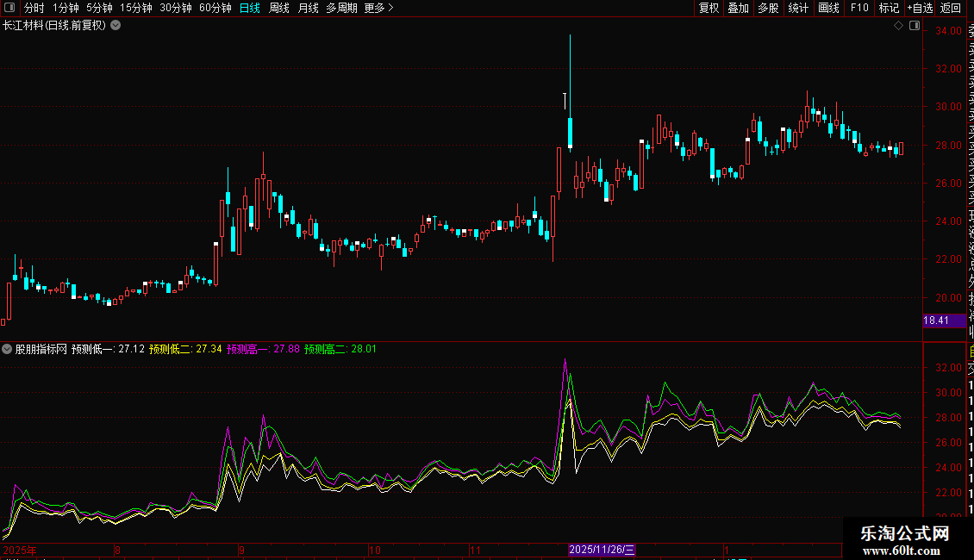
Task: Select the 1分钟 period
Action: (x=66, y=8)
